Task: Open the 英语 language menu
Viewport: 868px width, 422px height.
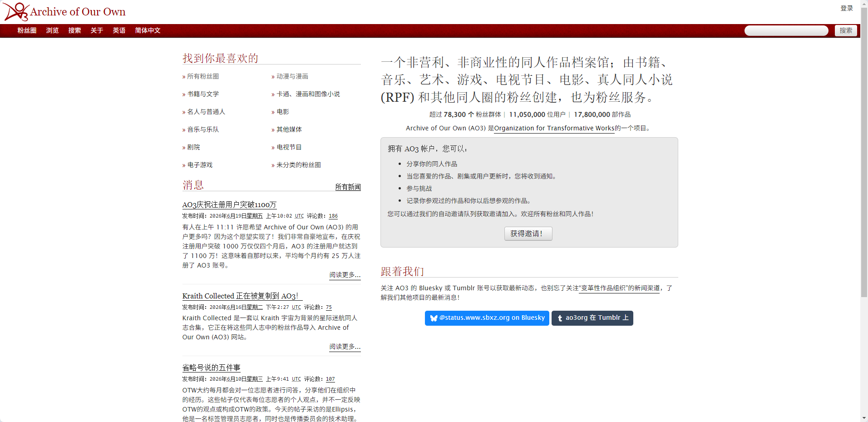Action: [x=119, y=30]
